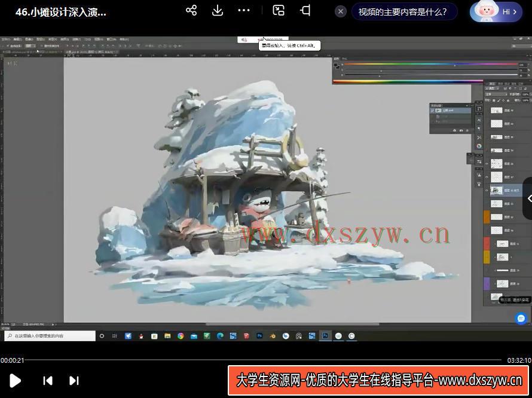The height and width of the screenshot is (398, 532).
Task: Lock image pixels with brush lock icon
Action: coord(499,100)
